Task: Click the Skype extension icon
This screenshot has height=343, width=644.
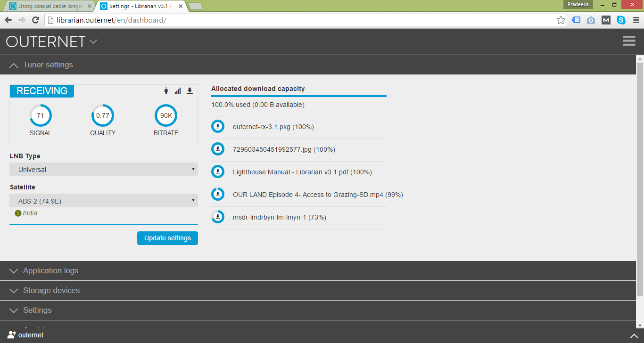Action: (x=621, y=20)
